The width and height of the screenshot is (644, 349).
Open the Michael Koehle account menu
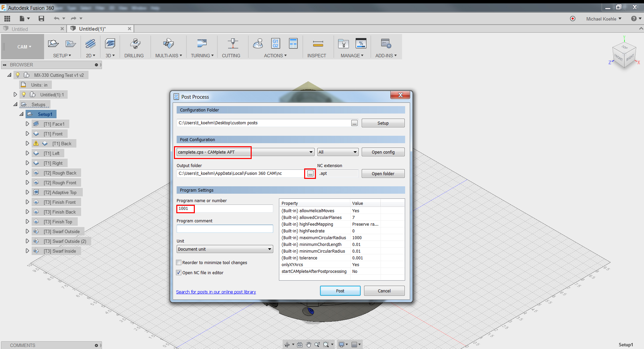coord(604,19)
